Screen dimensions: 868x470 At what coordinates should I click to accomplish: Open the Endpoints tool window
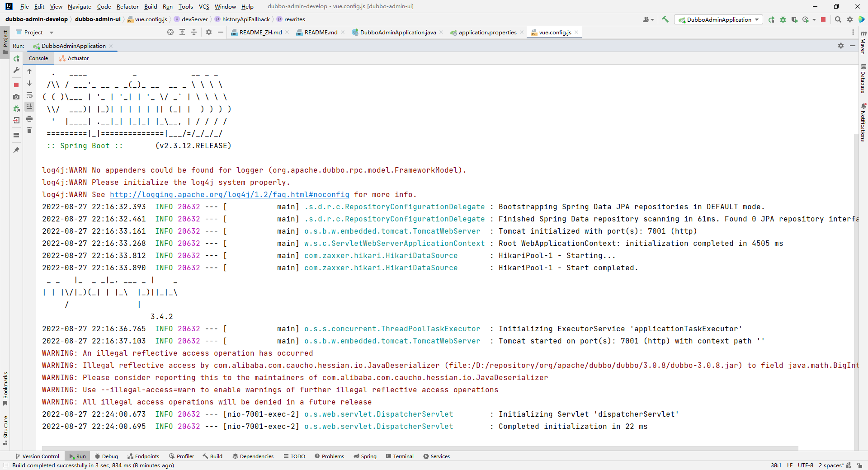[143, 456]
